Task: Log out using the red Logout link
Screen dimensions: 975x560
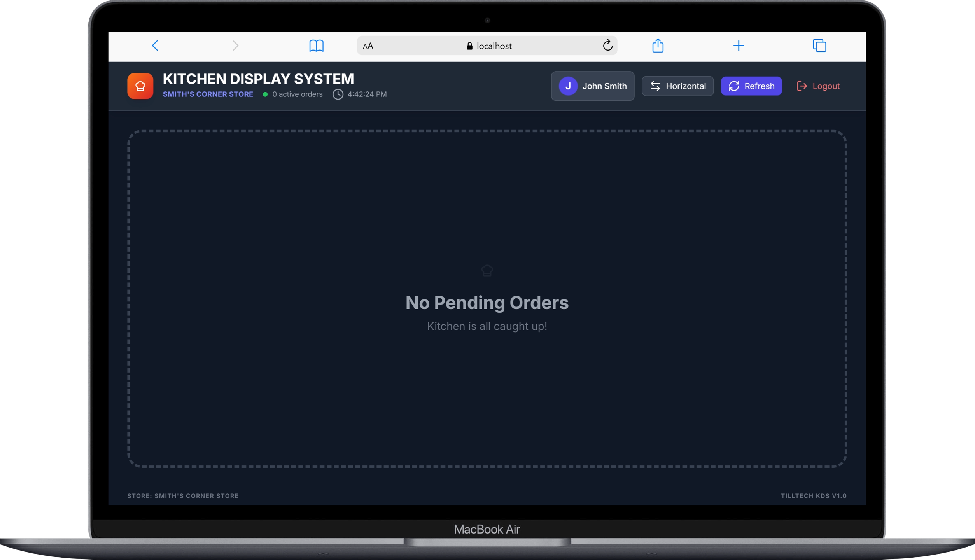Action: click(x=818, y=86)
